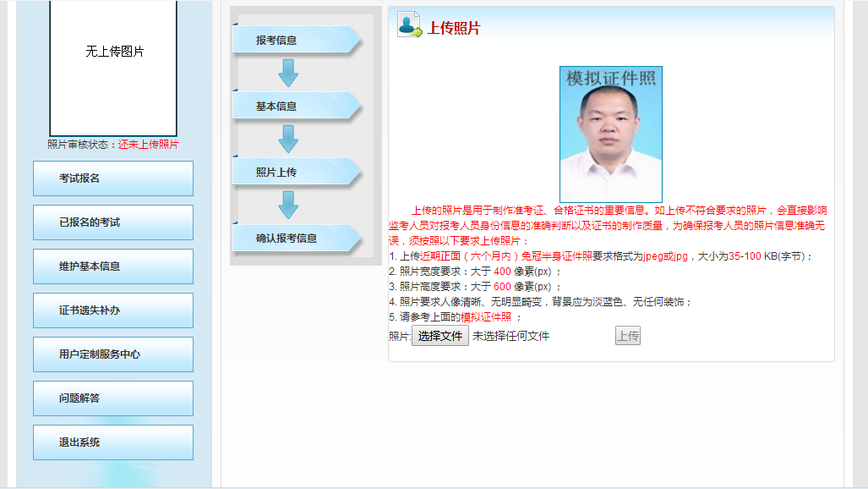Image resolution: width=868 pixels, height=489 pixels.
Task: Open the 问题解答 help section
Action: tap(112, 398)
